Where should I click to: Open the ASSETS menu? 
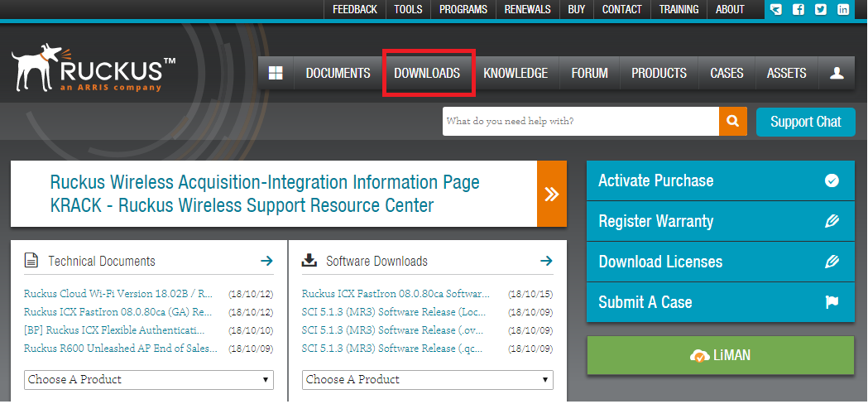tap(786, 73)
